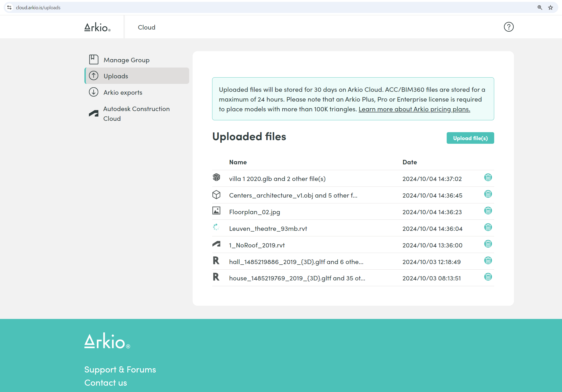Click cube icon beside Centers_architecture_v1.obj
Viewport: 562px width, 392px height.
point(216,195)
